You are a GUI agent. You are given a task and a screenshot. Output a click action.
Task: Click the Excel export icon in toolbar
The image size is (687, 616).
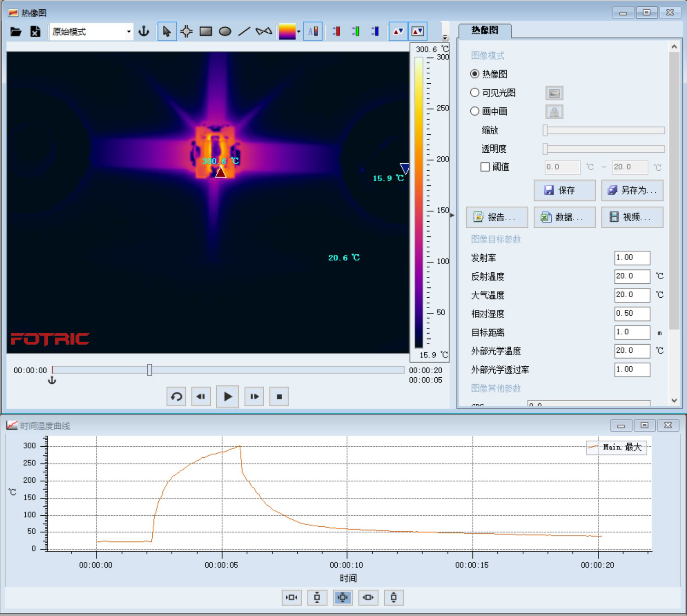pyautogui.click(x=35, y=32)
